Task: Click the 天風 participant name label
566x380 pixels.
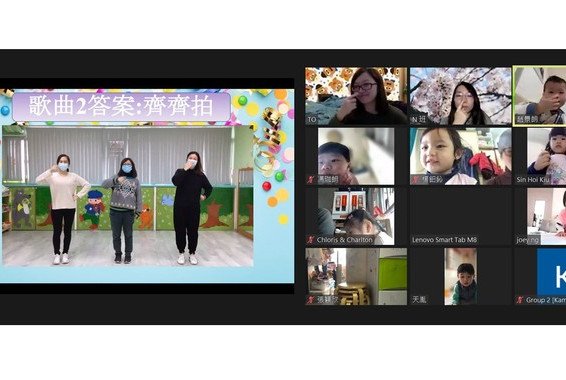Action: pos(419,300)
